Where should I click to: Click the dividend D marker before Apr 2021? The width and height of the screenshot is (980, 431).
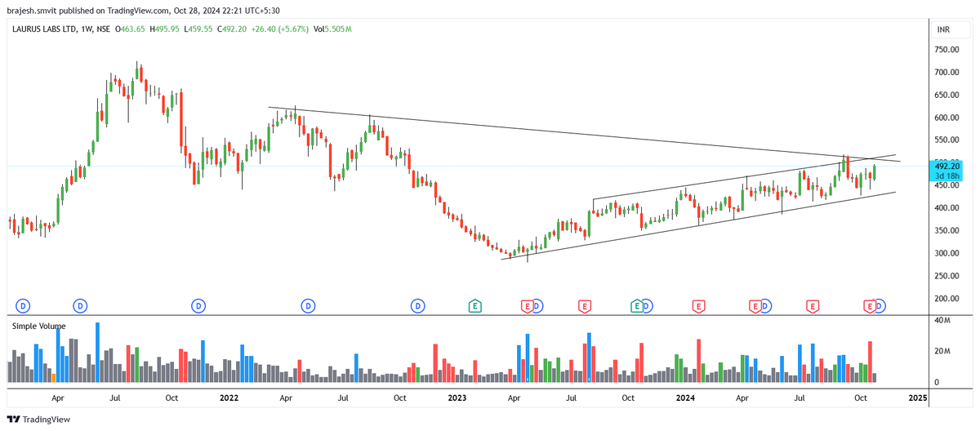(24, 306)
